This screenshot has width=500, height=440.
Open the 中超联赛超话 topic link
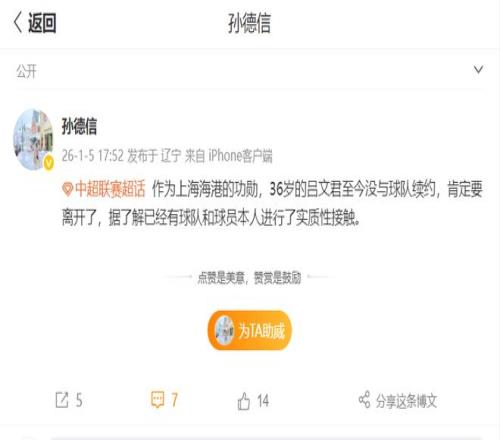tap(110, 189)
